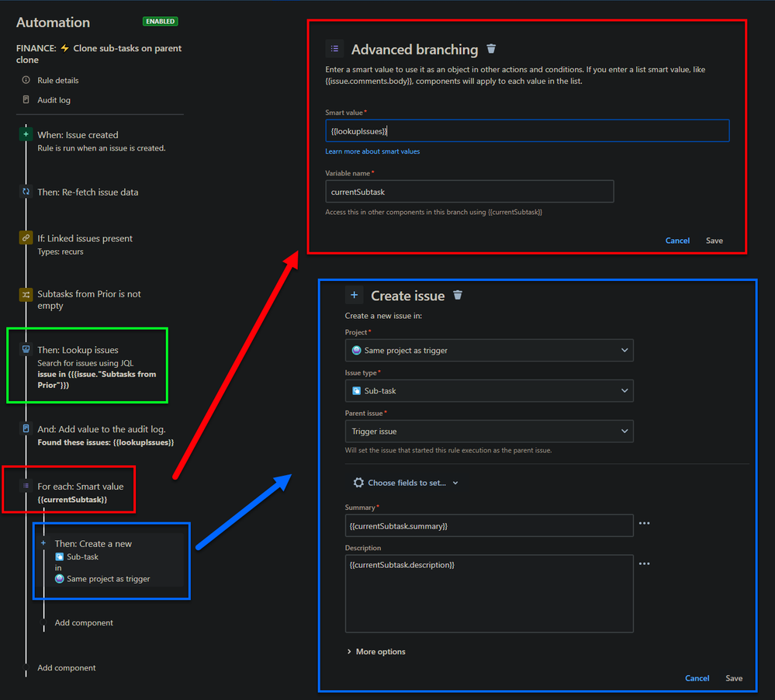Image resolution: width=775 pixels, height=700 pixels.
Task: Open the Issue type dropdown showing Sub-task
Action: click(489, 390)
